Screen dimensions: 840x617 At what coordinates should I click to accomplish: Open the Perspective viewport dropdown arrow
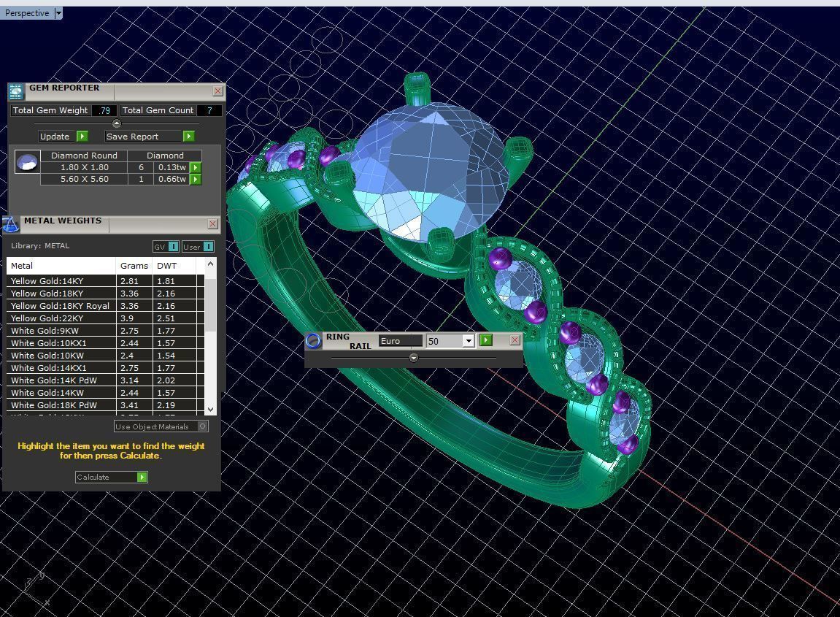[58, 13]
